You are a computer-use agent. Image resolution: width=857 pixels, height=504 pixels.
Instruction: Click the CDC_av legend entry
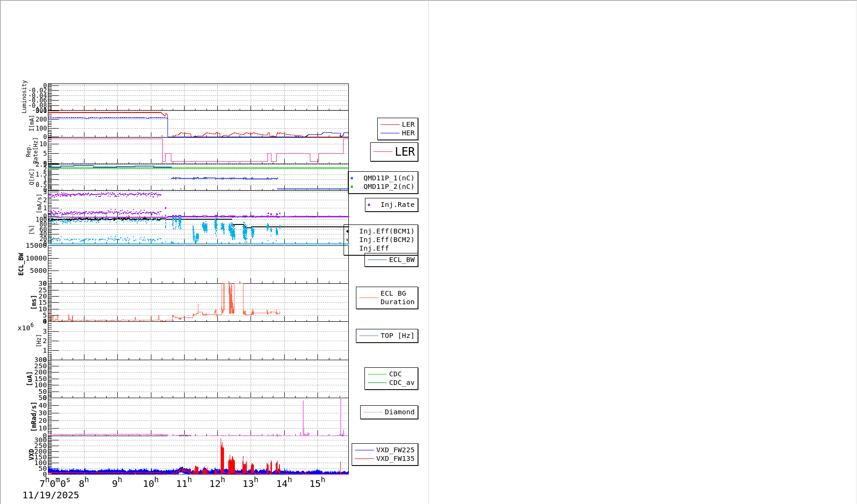(x=401, y=383)
